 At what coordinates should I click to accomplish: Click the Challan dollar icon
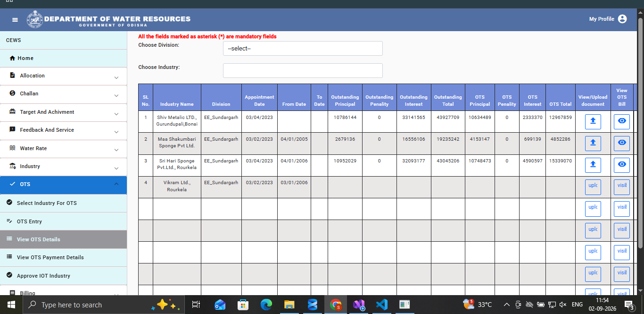13,93
